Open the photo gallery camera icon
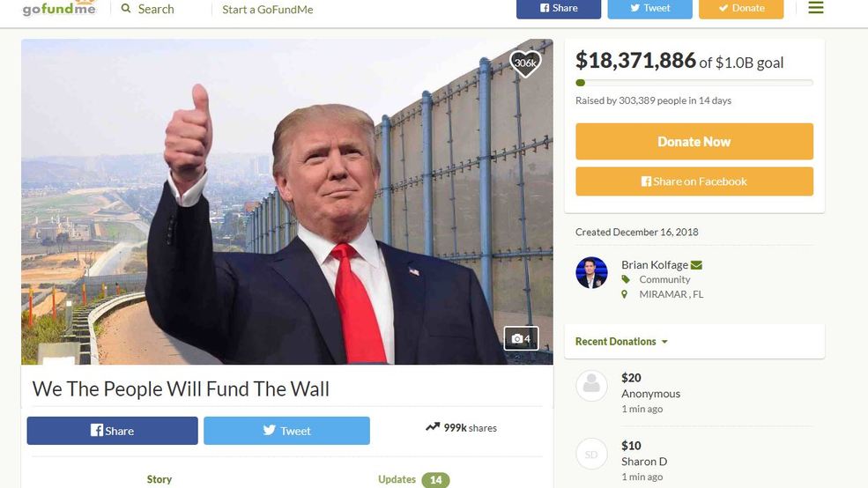 521,338
